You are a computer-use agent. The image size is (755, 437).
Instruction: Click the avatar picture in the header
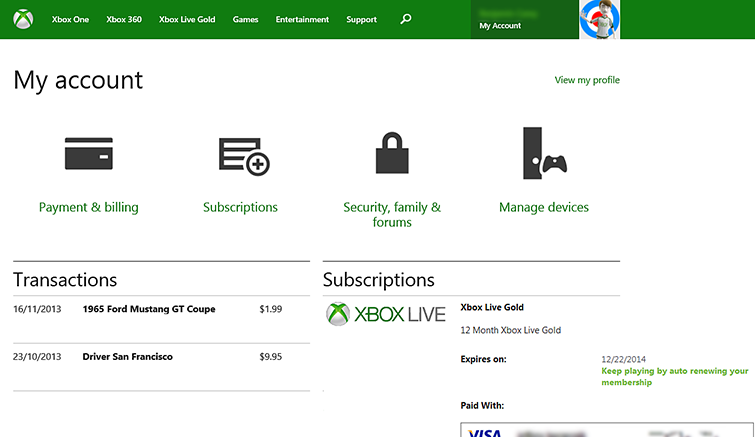pyautogui.click(x=599, y=19)
